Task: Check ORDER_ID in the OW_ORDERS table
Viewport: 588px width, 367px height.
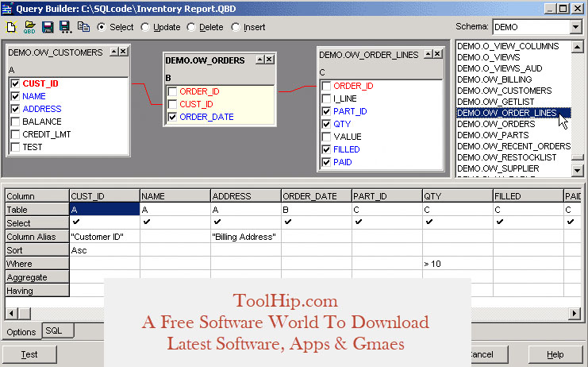Action: pyautogui.click(x=172, y=91)
